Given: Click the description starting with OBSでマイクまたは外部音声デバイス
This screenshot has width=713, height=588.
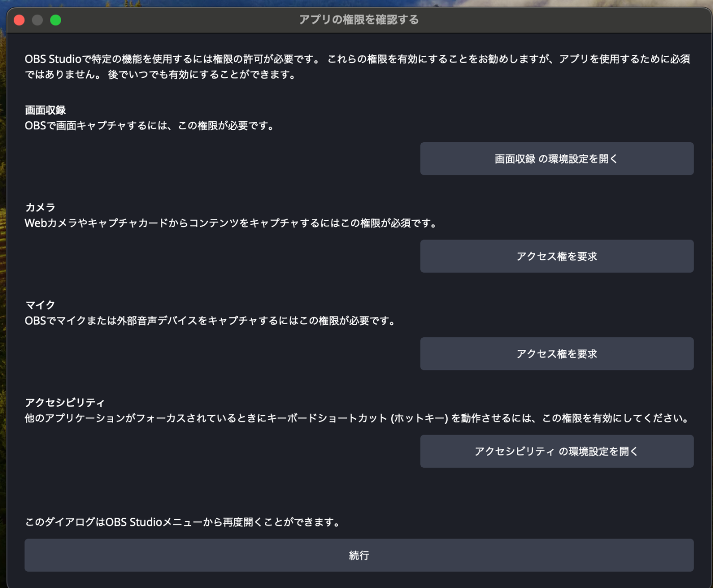Looking at the screenshot, I should [x=210, y=320].
